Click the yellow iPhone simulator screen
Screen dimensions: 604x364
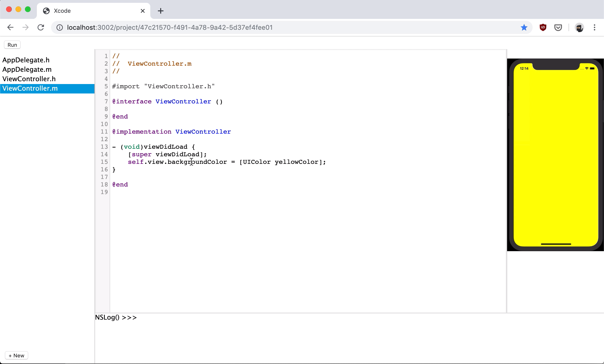pyautogui.click(x=556, y=157)
